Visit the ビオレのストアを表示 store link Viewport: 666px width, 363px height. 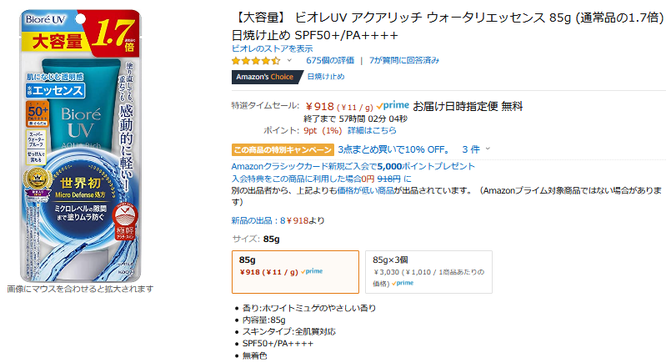[272, 49]
